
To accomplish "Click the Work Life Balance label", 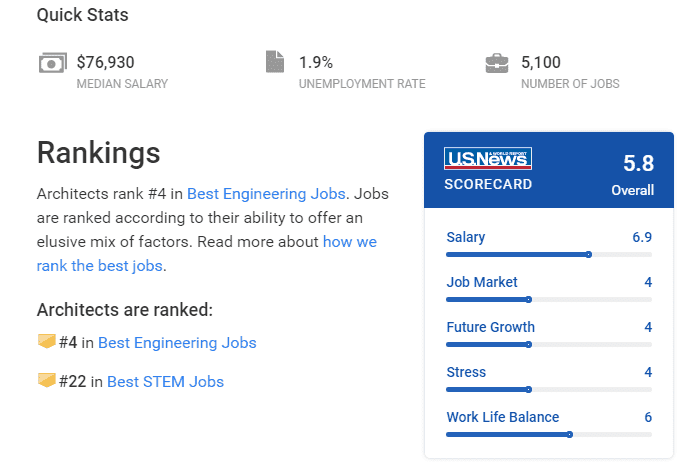I will tap(503, 417).
